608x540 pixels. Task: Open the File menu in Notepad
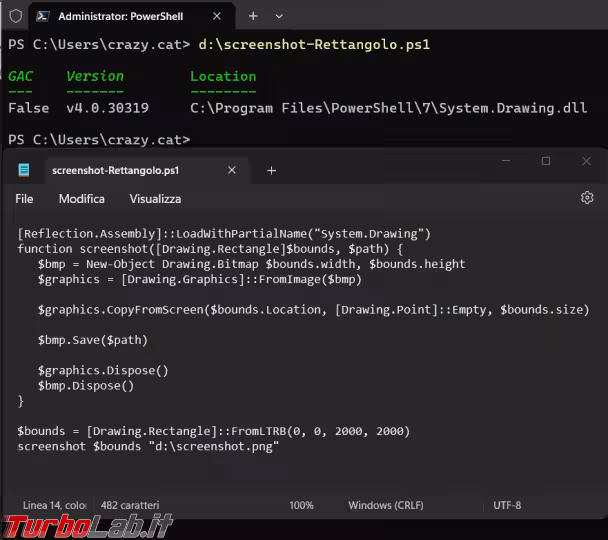point(24,199)
